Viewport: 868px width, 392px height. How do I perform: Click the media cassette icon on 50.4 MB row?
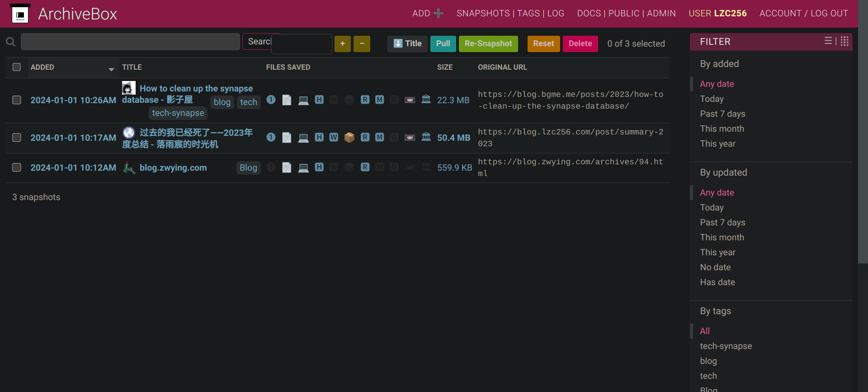410,138
